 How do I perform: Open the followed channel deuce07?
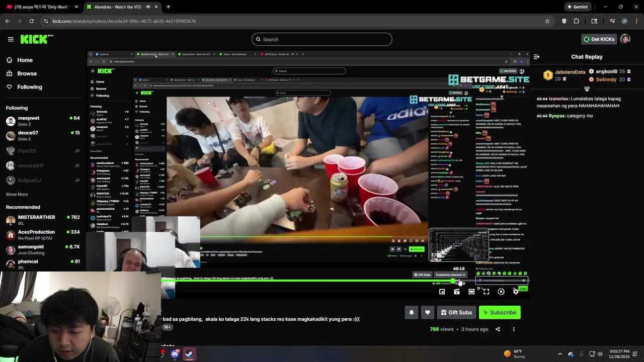pos(43,136)
